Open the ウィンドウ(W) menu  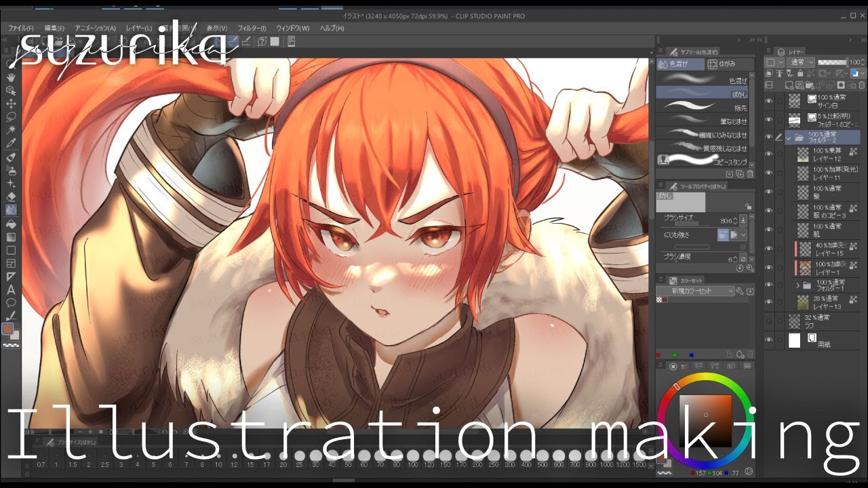tap(293, 28)
